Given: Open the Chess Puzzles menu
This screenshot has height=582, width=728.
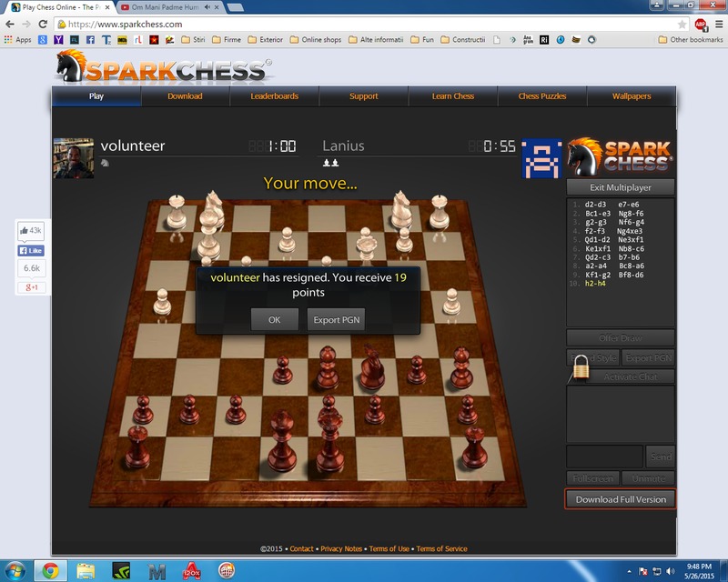Looking at the screenshot, I should coord(542,96).
